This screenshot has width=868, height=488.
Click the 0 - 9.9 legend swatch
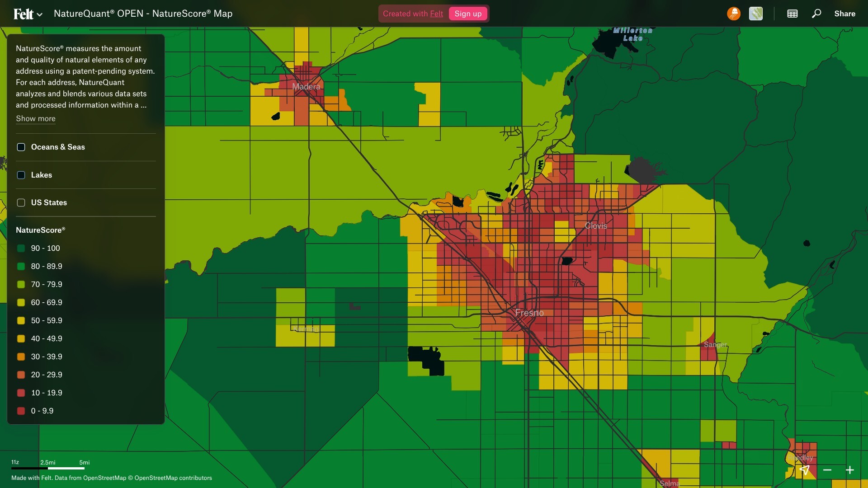(x=21, y=411)
